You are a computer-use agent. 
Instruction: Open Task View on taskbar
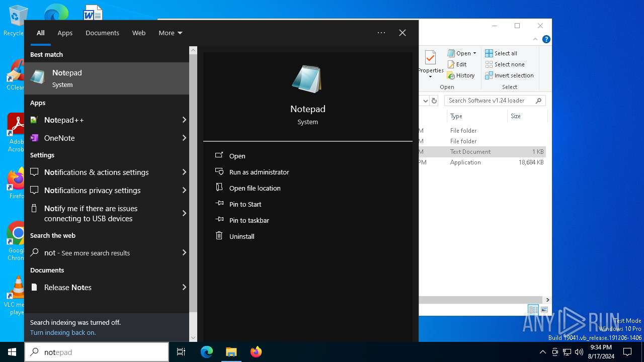[181, 352]
